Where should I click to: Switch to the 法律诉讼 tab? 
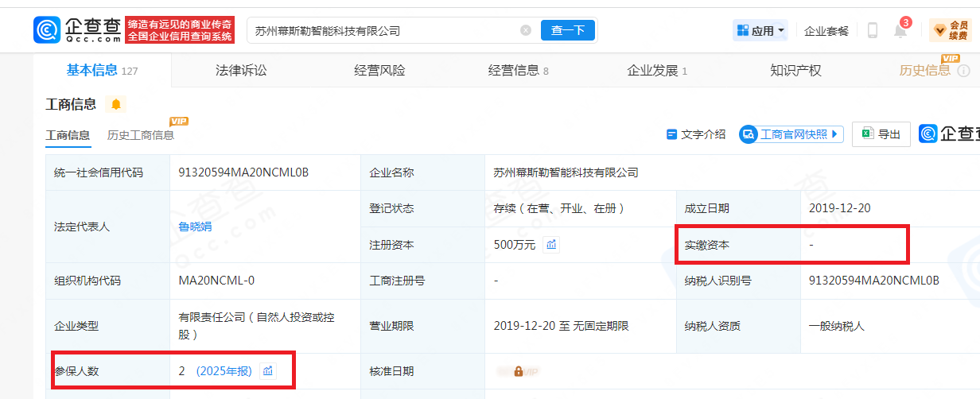point(241,70)
